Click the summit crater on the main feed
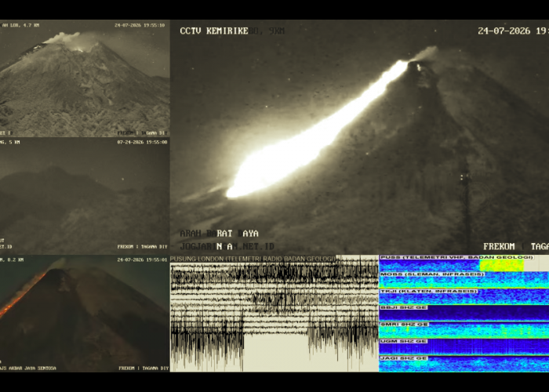The image size is (549, 392). pyautogui.click(x=419, y=67)
